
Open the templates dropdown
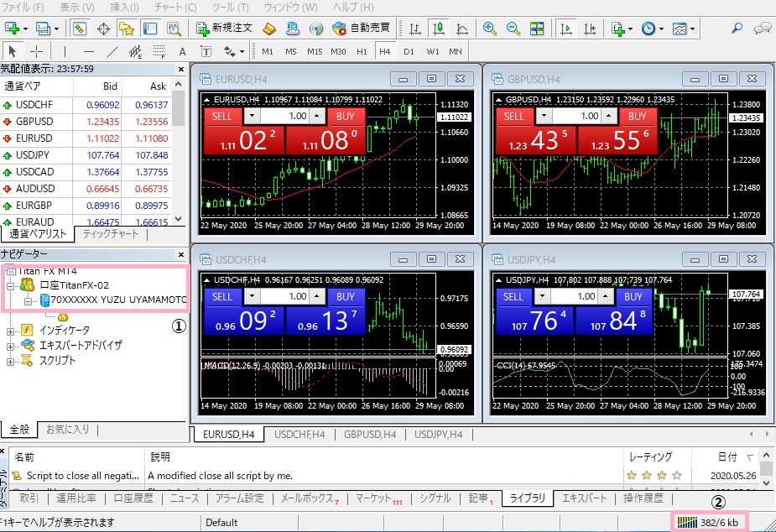[x=684, y=29]
